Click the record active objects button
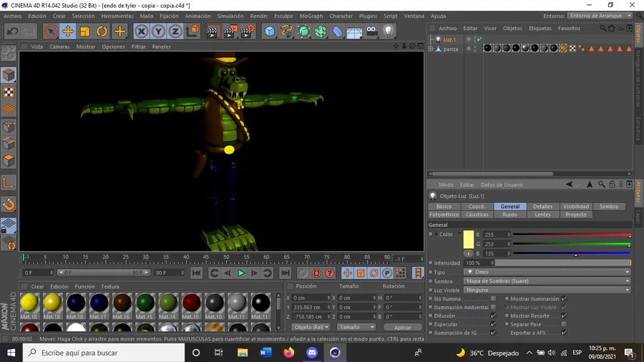 coord(316,273)
